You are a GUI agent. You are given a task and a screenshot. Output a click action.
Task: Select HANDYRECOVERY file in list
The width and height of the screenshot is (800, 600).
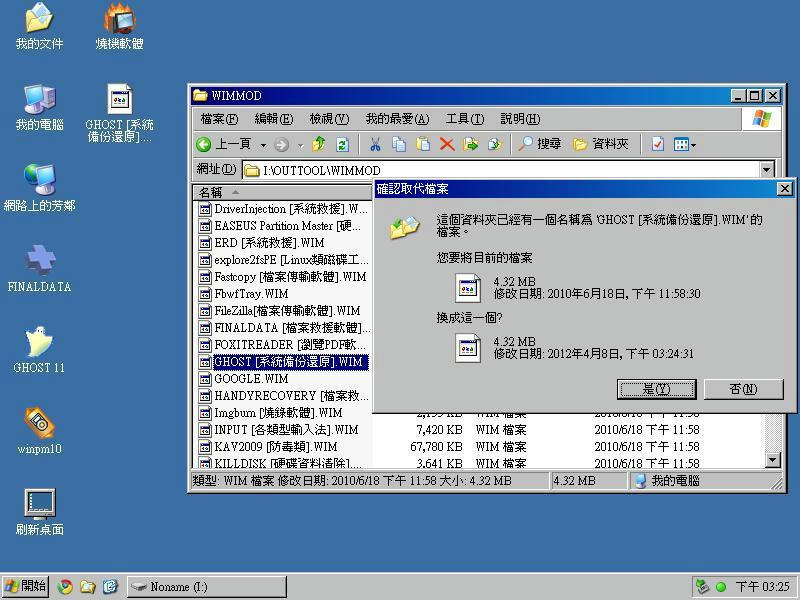coord(284,395)
